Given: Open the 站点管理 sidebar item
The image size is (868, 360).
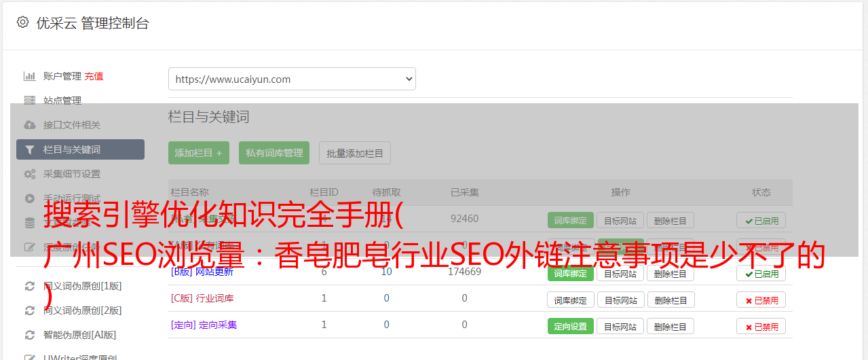Looking at the screenshot, I should (x=62, y=101).
